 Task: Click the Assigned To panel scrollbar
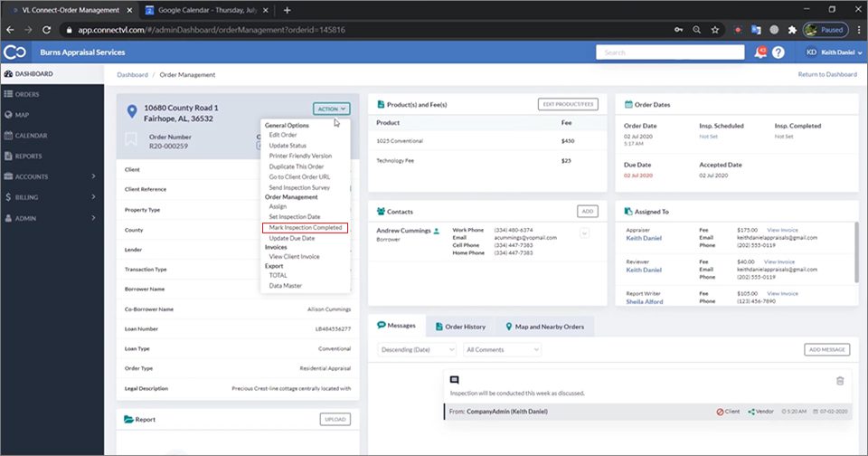(x=857, y=252)
